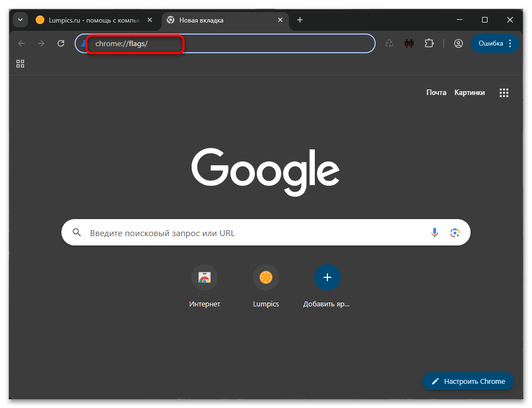532x408 pixels.
Task: Open the Google apps grid icon
Action: pyautogui.click(x=504, y=92)
